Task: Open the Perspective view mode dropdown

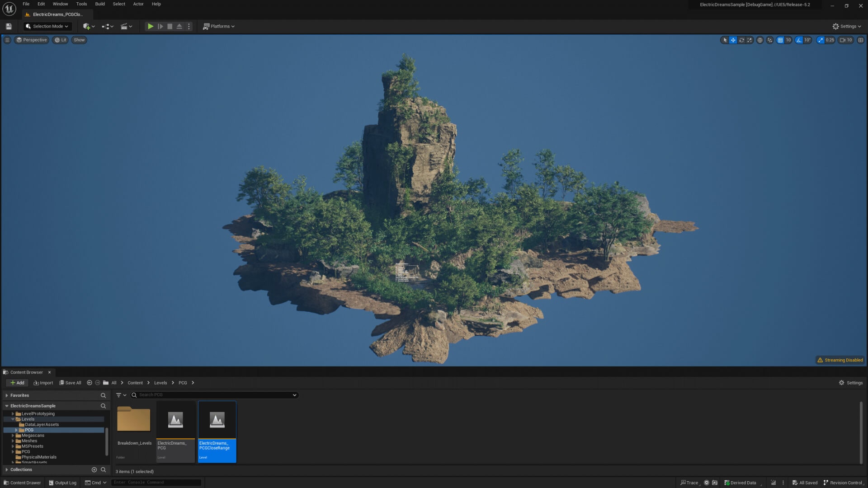Action: coord(32,40)
